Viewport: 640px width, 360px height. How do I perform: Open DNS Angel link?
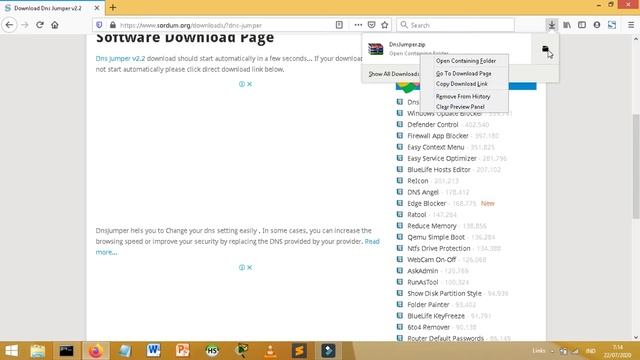[423, 192]
